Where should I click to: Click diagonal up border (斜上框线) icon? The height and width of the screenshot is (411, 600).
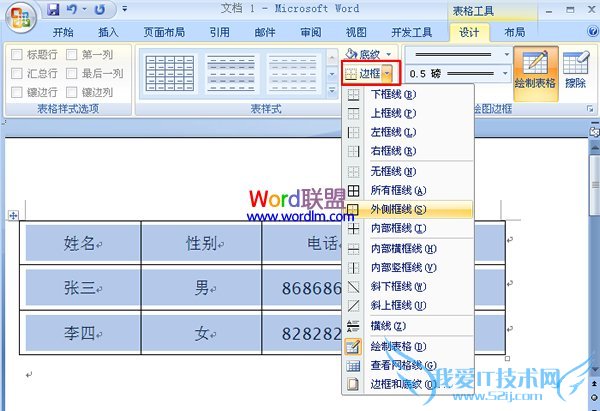coord(354,305)
